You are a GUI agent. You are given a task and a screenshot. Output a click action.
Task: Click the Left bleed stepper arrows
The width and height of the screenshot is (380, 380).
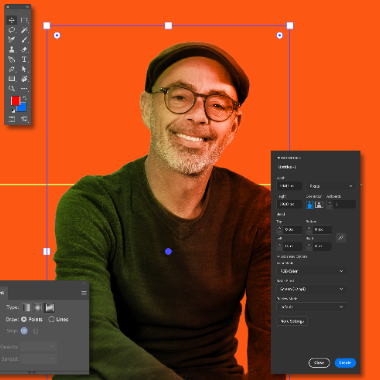pos(279,247)
